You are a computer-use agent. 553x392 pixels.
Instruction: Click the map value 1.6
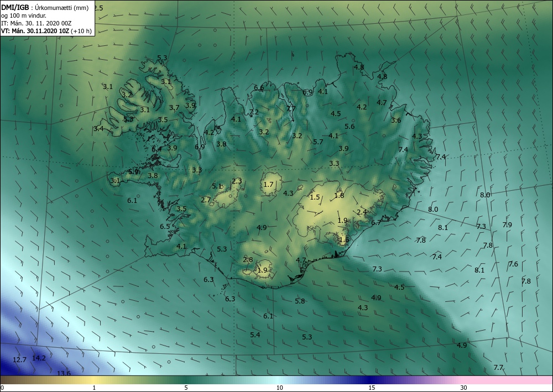click(344, 240)
